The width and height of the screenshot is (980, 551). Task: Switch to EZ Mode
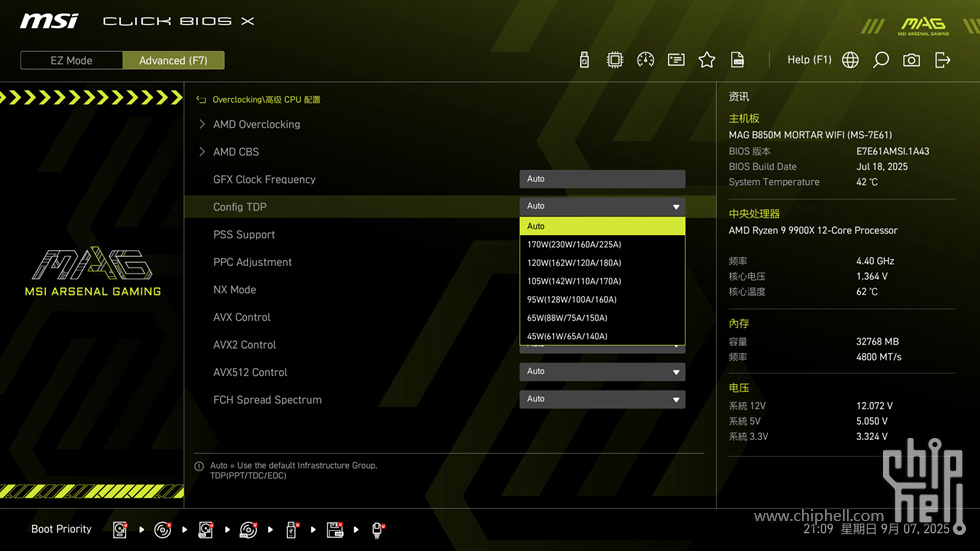coord(71,61)
